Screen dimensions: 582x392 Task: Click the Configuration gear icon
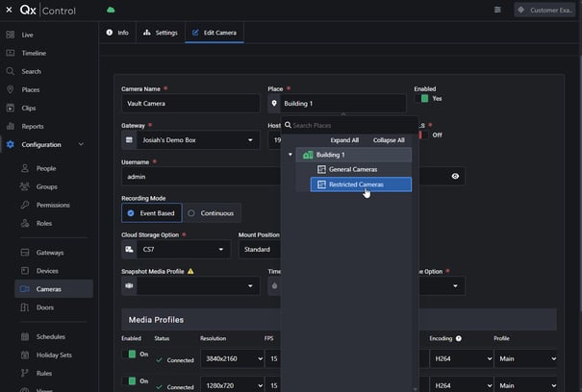[x=11, y=144]
